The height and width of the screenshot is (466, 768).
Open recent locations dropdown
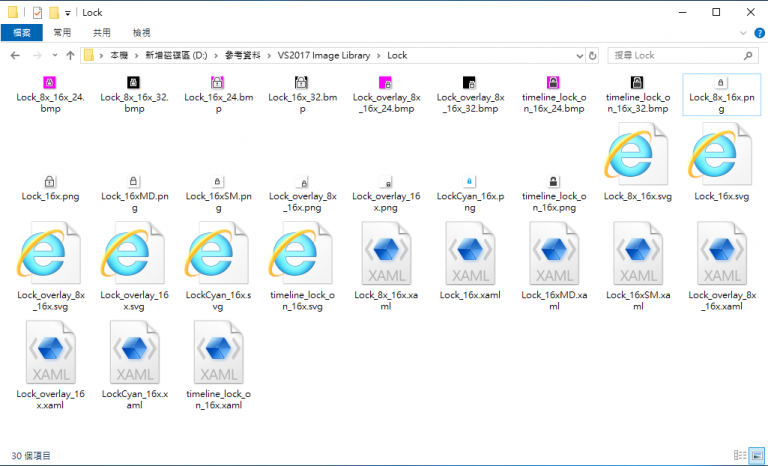[55, 55]
